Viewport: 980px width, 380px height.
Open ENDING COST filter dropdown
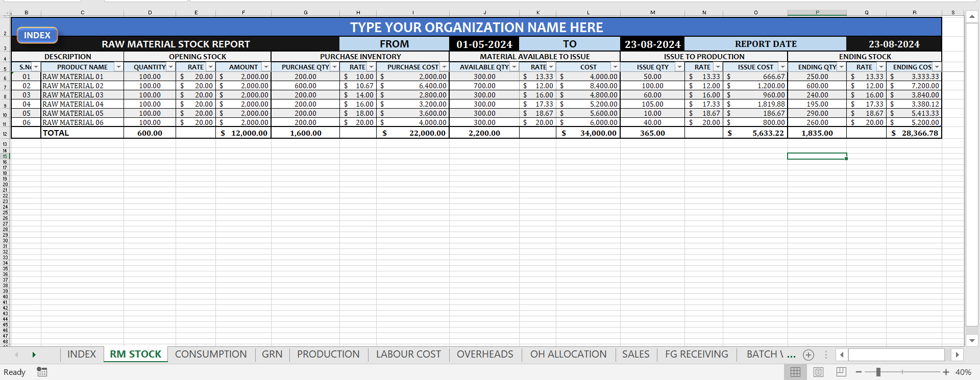click(937, 67)
